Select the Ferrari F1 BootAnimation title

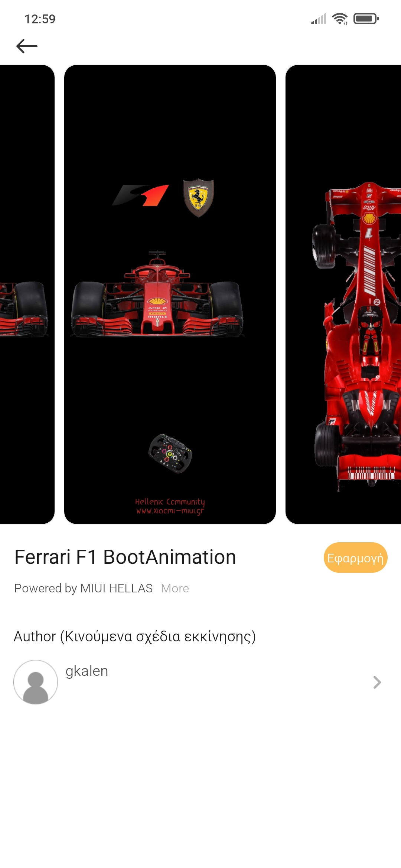(x=125, y=557)
